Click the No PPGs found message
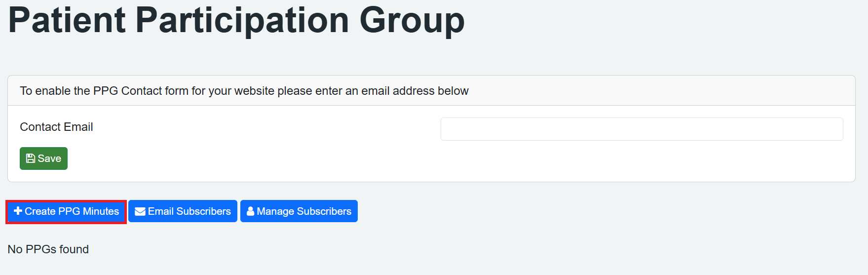 pos(48,249)
